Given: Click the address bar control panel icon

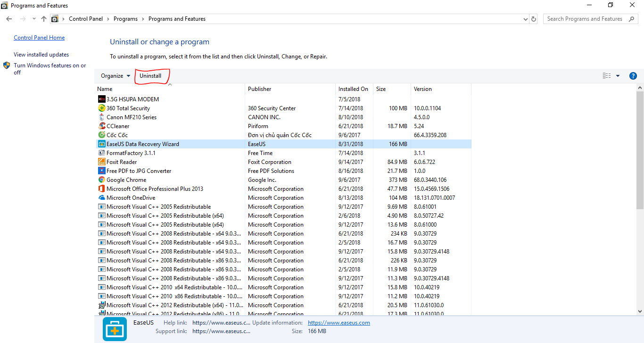Looking at the screenshot, I should pos(55,19).
